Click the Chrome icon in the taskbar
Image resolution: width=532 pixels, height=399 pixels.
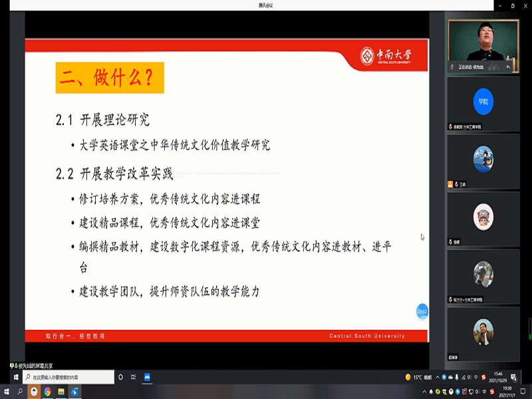click(x=47, y=392)
